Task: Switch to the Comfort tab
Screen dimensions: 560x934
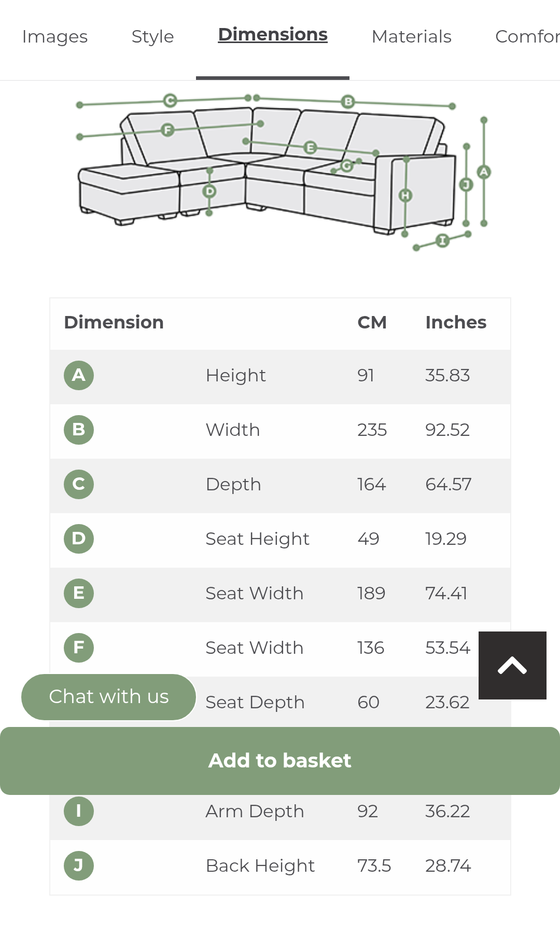Action: click(x=527, y=37)
